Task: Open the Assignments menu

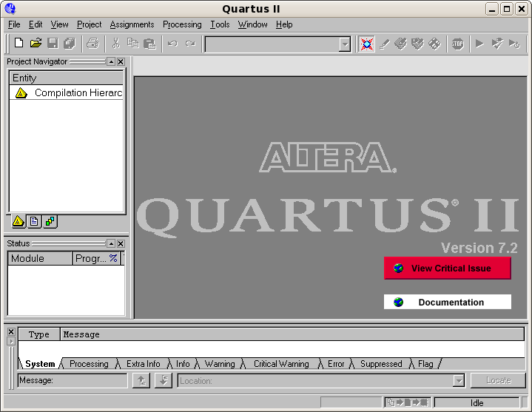Action: 132,24
